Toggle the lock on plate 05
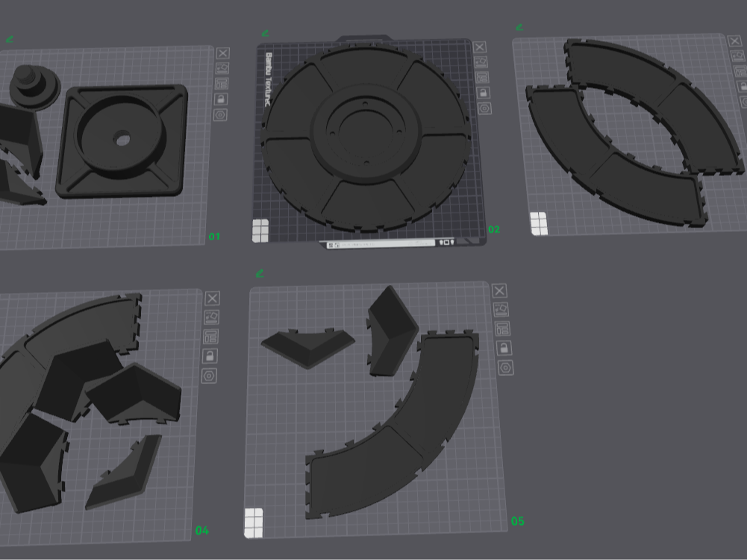 (x=504, y=348)
